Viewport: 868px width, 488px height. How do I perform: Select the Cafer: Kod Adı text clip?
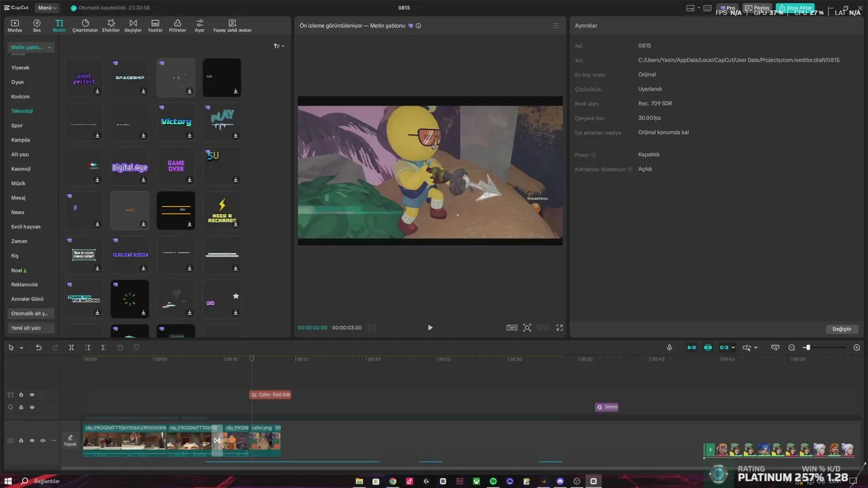point(271,394)
